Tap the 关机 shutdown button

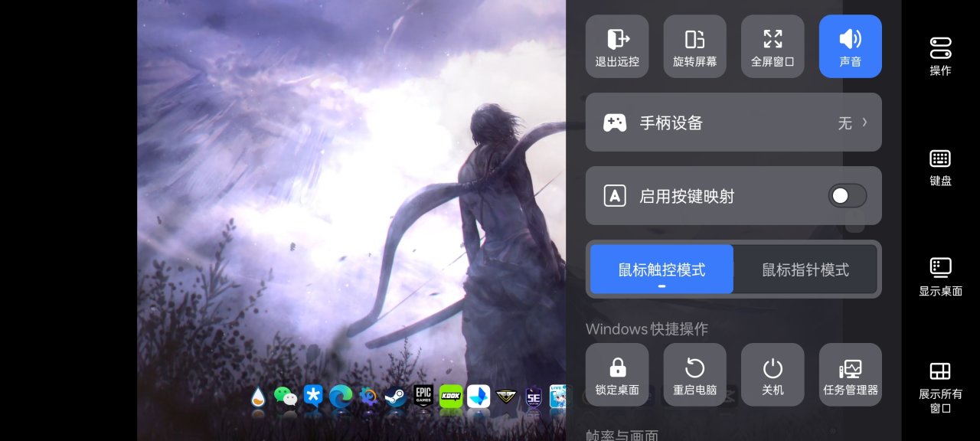pyautogui.click(x=773, y=374)
